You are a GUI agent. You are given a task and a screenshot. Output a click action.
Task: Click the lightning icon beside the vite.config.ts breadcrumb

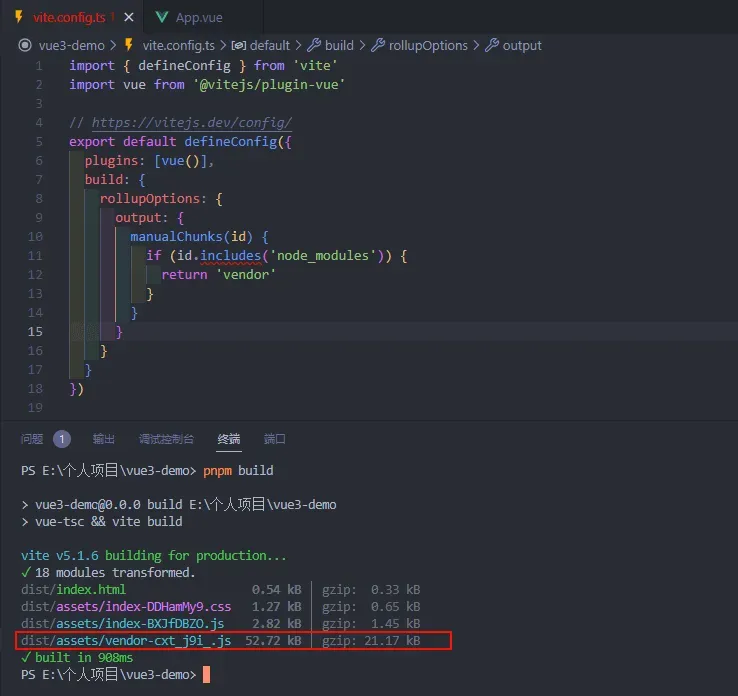pyautogui.click(x=128, y=45)
